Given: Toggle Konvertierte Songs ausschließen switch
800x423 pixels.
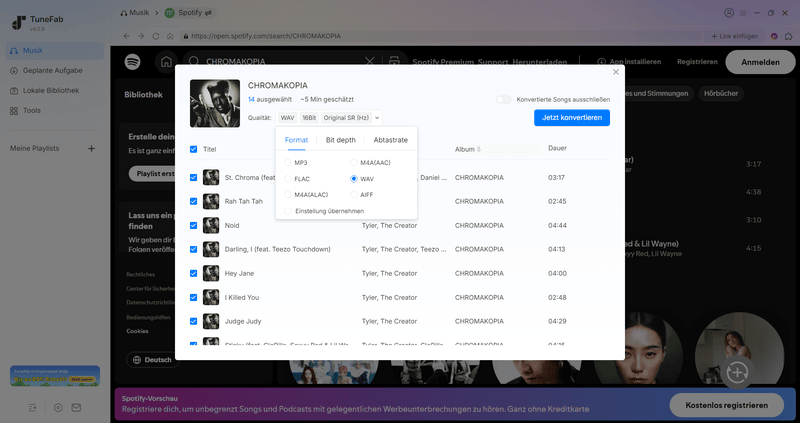Looking at the screenshot, I should click(x=504, y=99).
